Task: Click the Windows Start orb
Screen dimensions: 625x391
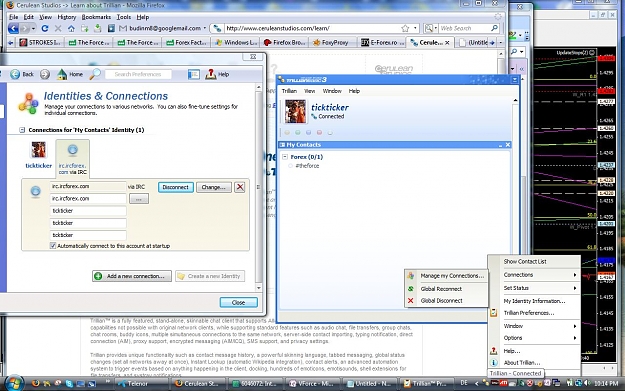Action: point(14,383)
